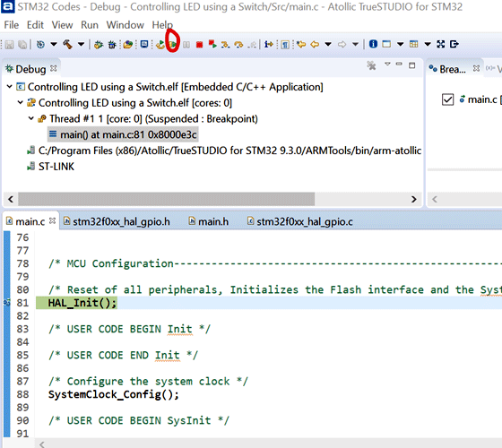Click the grey Forward arrow icon
This screenshot has width=502, height=448.
[x=342, y=44]
